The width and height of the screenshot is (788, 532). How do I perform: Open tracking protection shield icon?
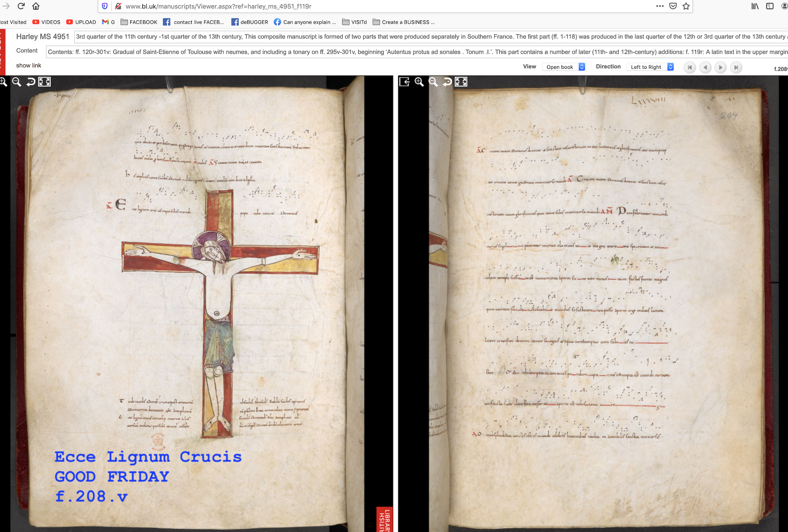(105, 6)
